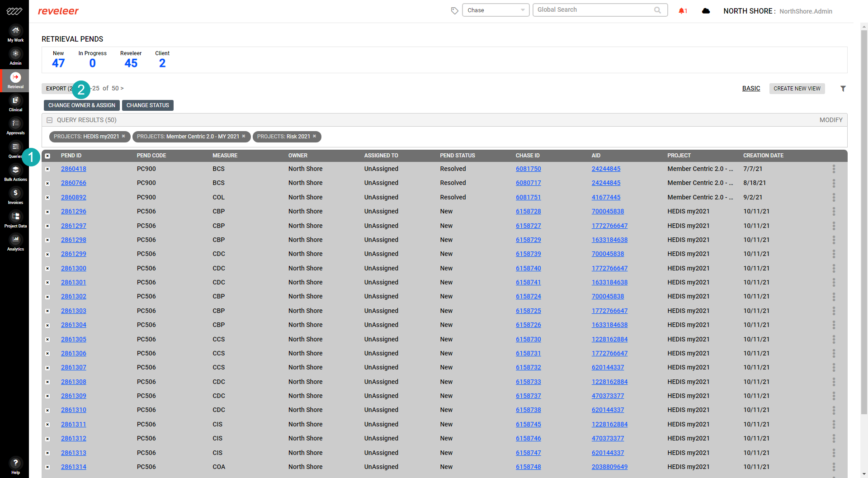Remove the Member Centric 2.0 filter chip
The height and width of the screenshot is (478, 868).
coord(244,136)
